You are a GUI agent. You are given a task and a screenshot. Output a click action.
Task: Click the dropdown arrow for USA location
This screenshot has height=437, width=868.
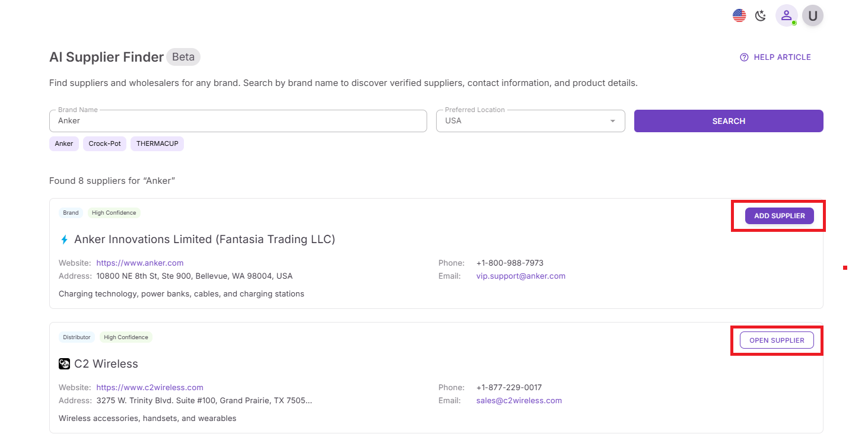[612, 121]
